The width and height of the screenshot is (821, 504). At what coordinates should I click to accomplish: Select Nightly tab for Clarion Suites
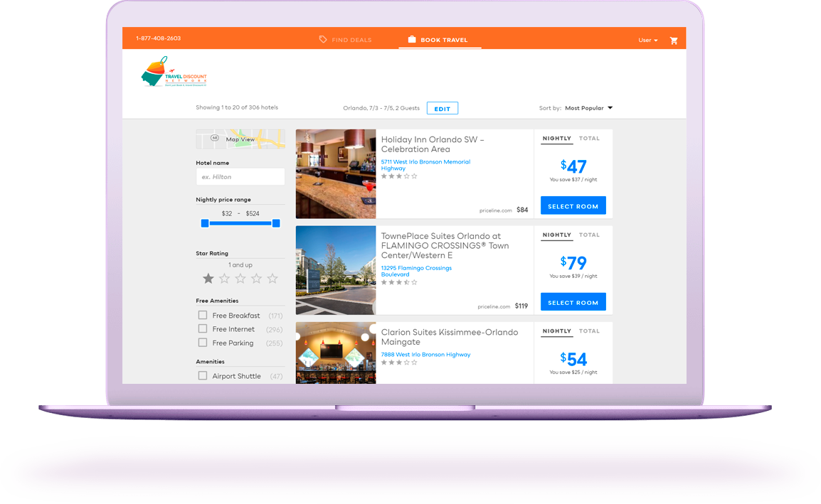coord(556,331)
